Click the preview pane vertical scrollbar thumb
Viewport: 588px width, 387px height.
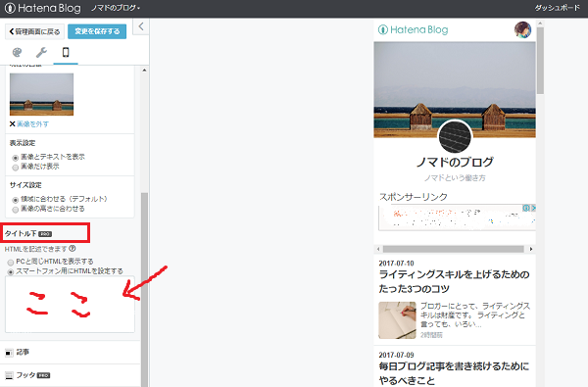point(540,61)
